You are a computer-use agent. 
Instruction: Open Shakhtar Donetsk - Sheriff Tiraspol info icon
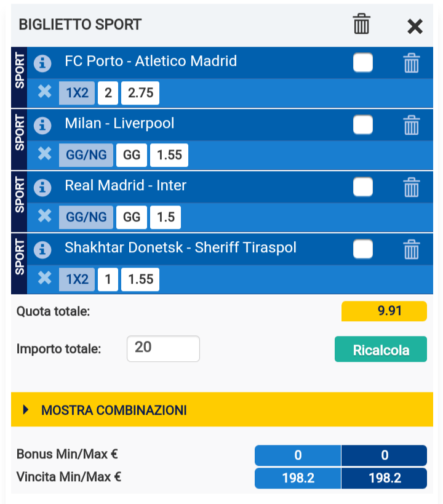(42, 249)
